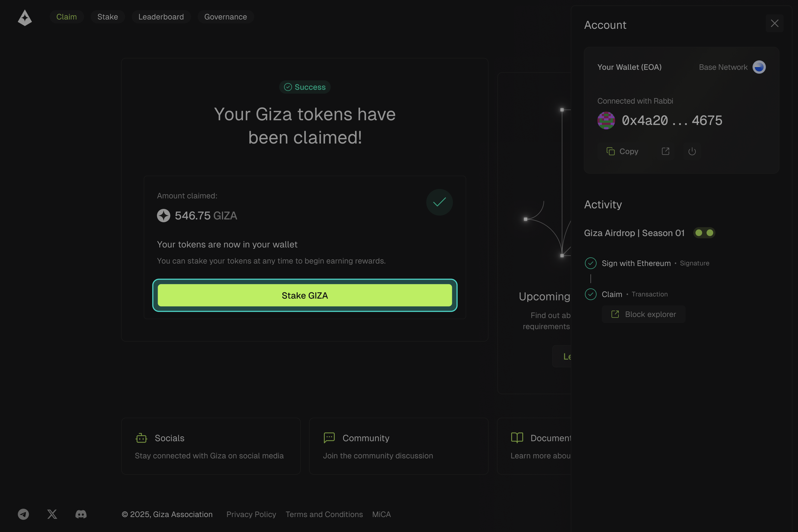Toggle the switch next to Giza Airdrop Season 01
This screenshot has width=798, height=532.
(x=704, y=233)
